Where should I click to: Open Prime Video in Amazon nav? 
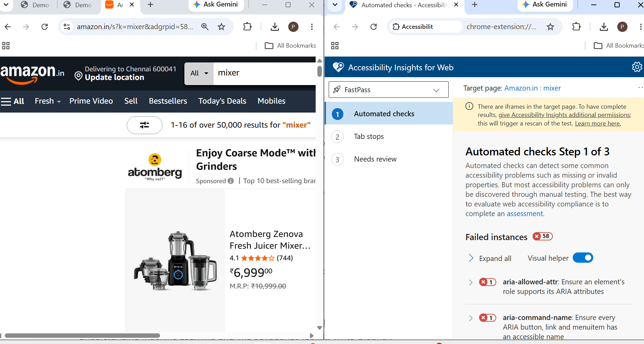click(91, 101)
